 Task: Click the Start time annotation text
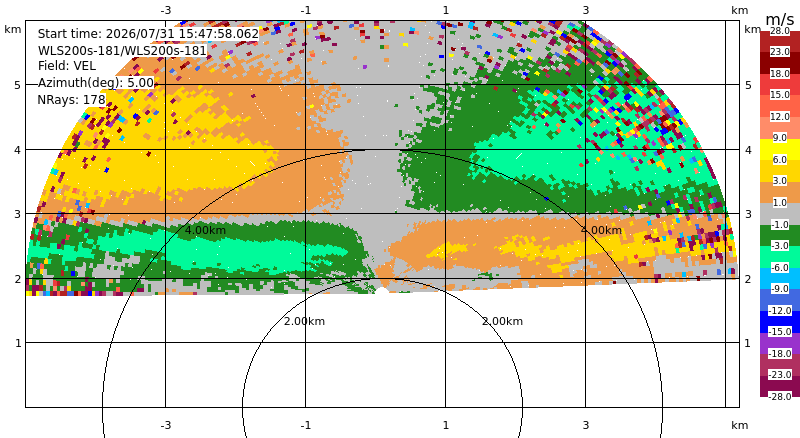tap(148, 34)
